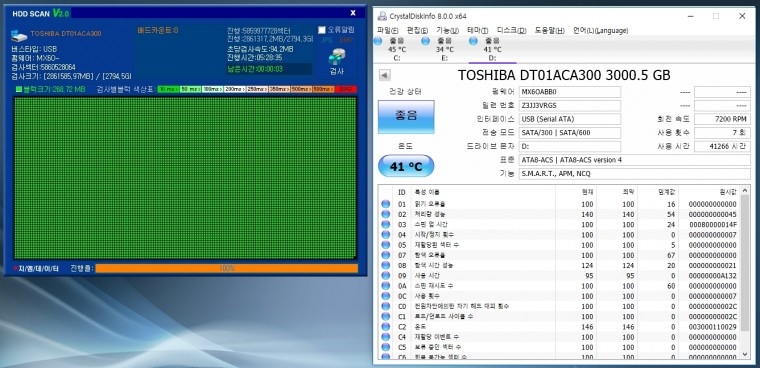Click the firmware field MX6OABB0

570,92
